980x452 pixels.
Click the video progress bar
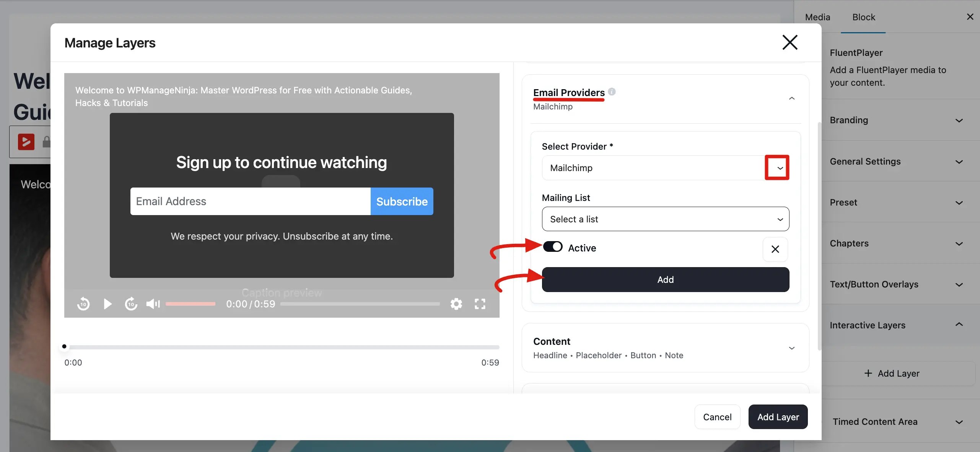pos(360,304)
